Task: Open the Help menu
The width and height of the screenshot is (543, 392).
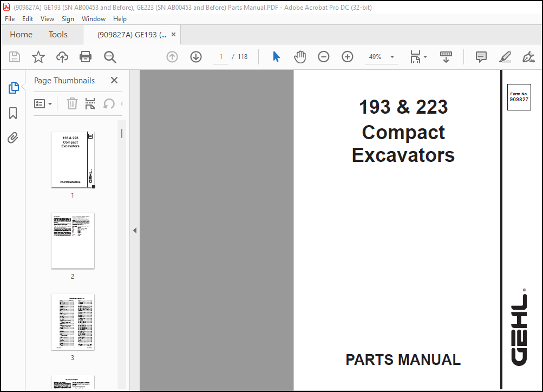Action: 120,19
